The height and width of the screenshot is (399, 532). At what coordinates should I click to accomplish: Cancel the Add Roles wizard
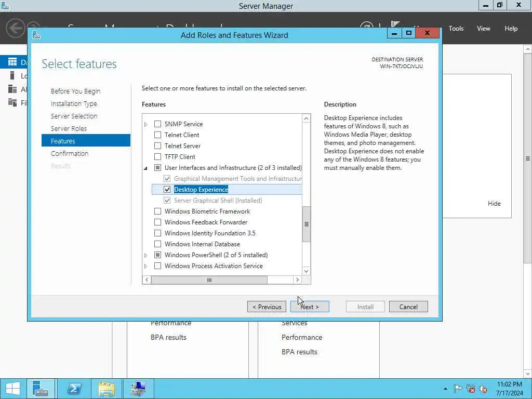coord(408,307)
